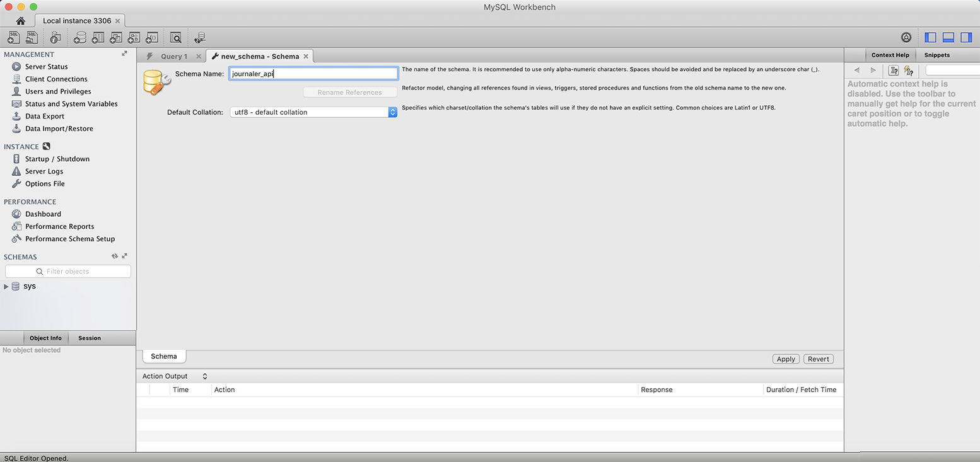Open Client Connections

tap(56, 79)
